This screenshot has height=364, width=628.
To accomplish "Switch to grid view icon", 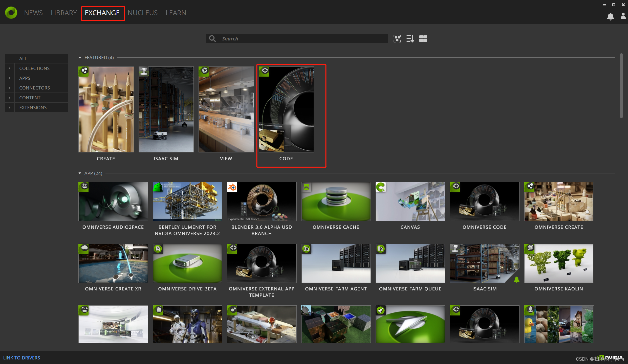I will 423,38.
